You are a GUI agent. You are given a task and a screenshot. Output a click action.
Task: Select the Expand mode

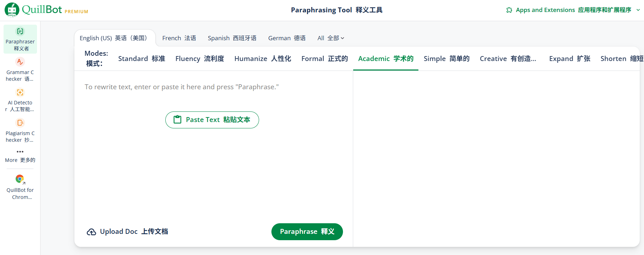[570, 59]
